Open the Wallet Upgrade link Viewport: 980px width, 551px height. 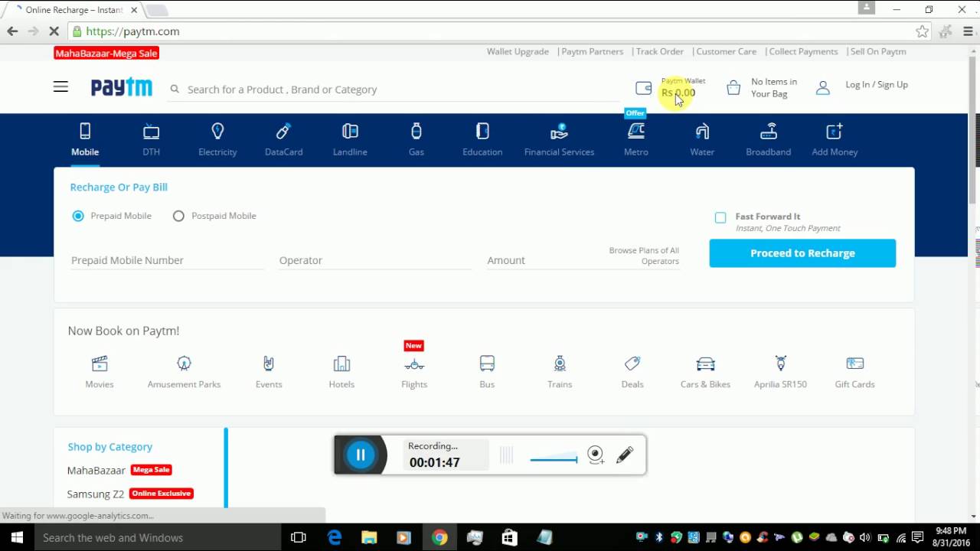(x=518, y=51)
